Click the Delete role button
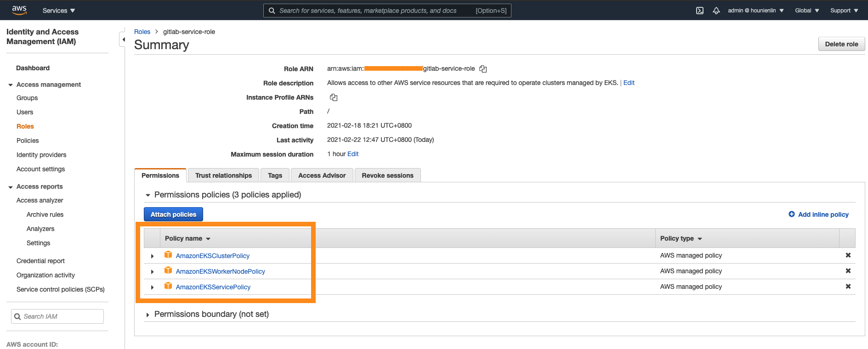868x349 pixels. click(x=841, y=44)
